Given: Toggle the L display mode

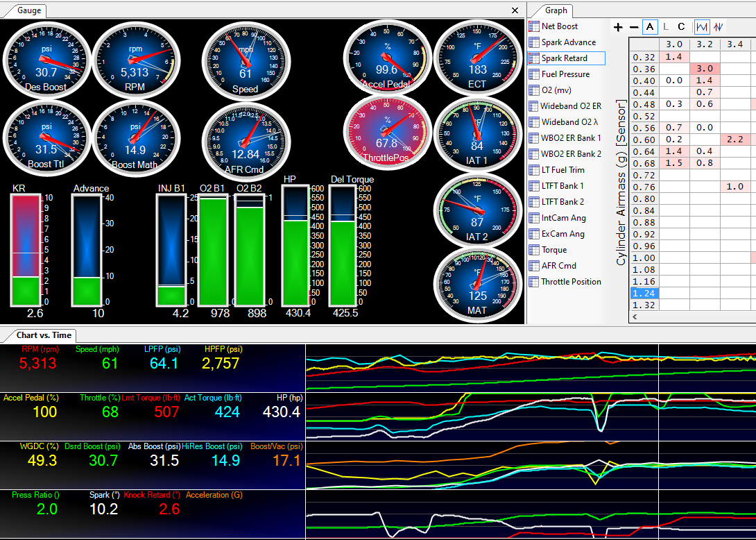Looking at the screenshot, I should pos(667,27).
